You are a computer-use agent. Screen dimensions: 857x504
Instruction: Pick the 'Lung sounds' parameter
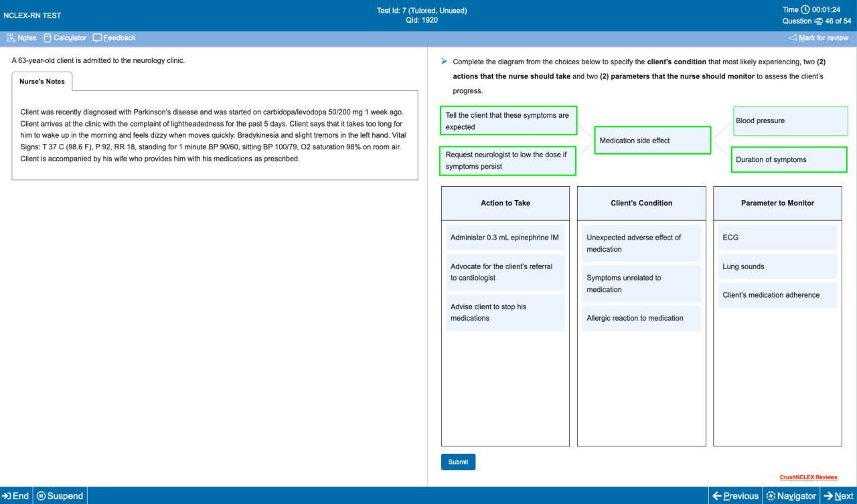tap(777, 266)
